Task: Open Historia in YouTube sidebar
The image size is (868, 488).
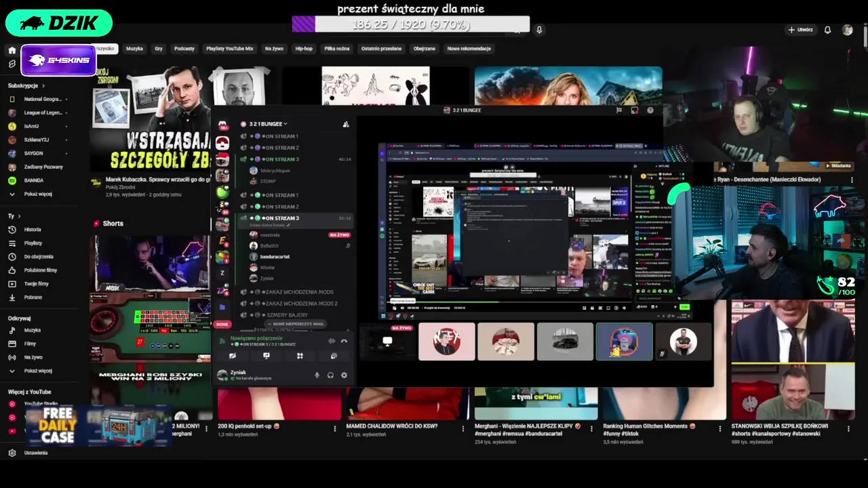Action: pos(33,230)
